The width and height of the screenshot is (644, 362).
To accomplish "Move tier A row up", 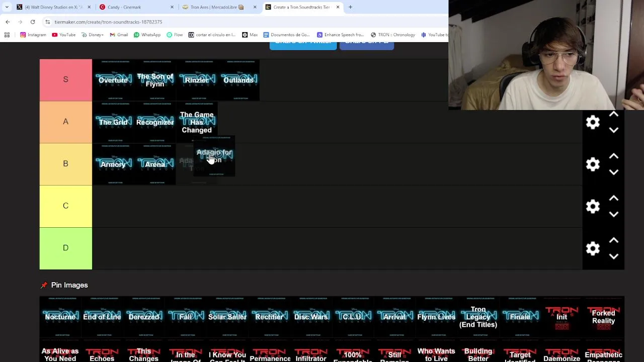I will pyautogui.click(x=614, y=115).
